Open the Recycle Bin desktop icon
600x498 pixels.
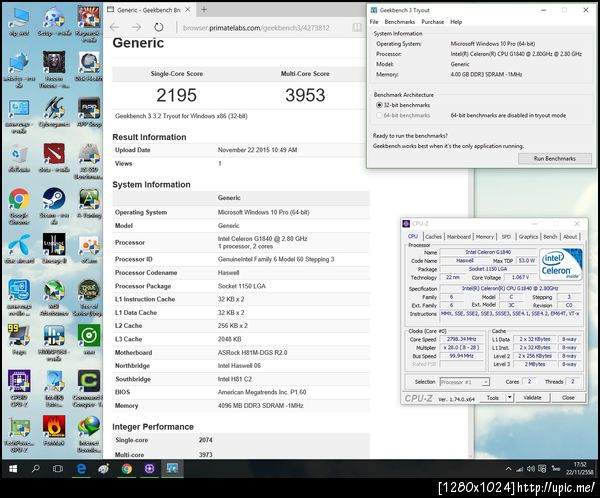tap(18, 158)
